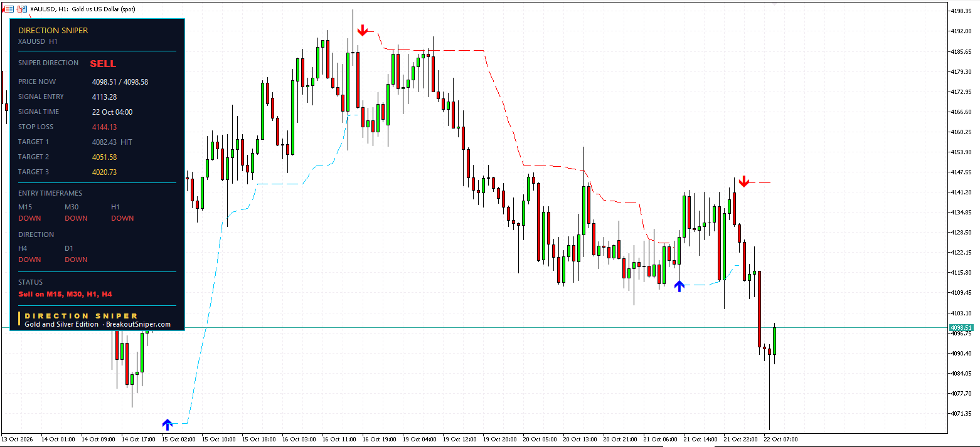Click the 4198.35 price axis label
This screenshot has height=447, width=980.
coord(961,11)
